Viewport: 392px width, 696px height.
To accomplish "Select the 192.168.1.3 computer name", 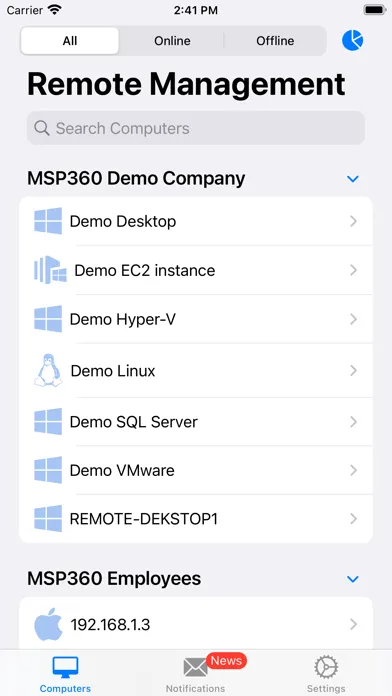I will point(111,625).
